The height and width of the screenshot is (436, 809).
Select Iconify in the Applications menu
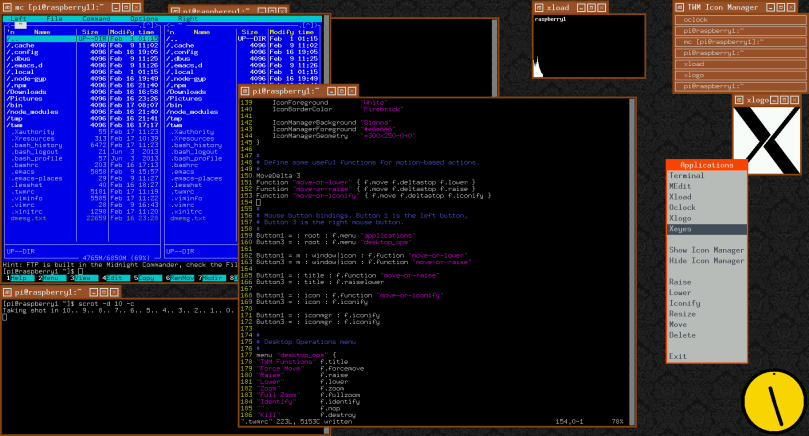click(x=706, y=303)
